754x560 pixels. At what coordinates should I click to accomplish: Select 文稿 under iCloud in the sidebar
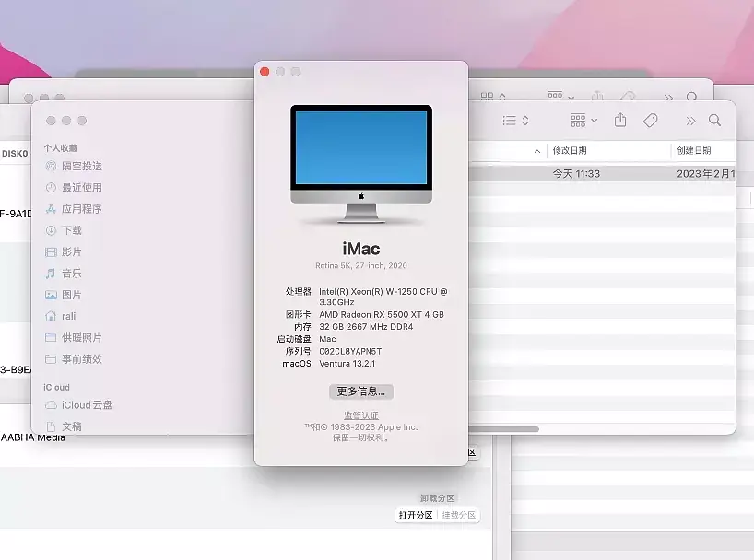coord(64,426)
